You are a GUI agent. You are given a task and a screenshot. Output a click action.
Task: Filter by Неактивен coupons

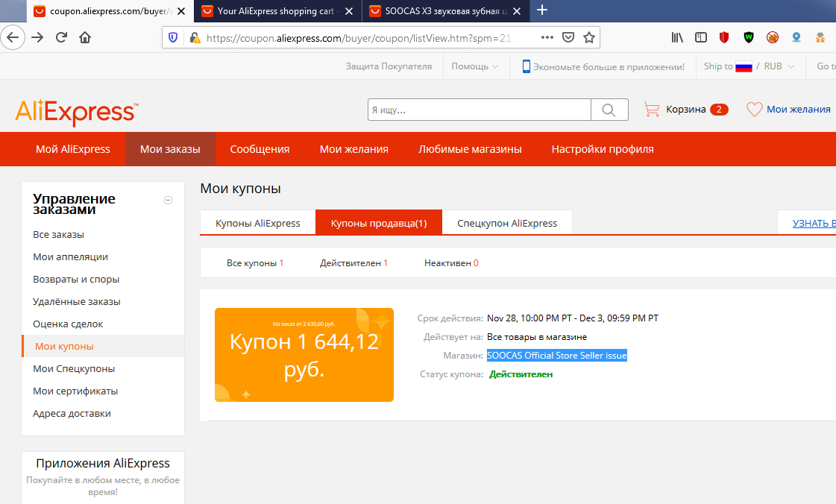coord(451,263)
